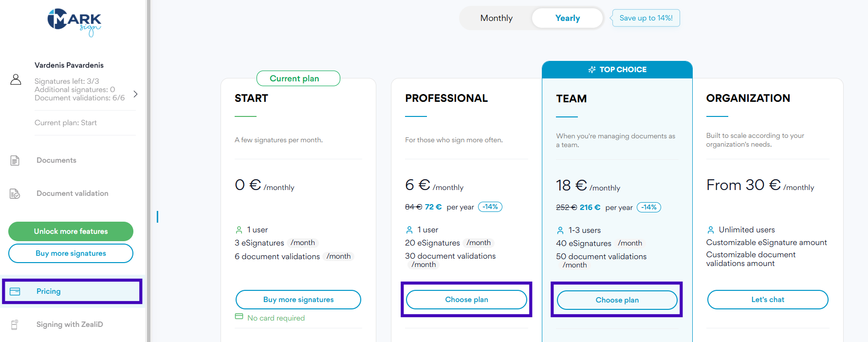
Task: Switch billing to Yearly
Action: 567,18
